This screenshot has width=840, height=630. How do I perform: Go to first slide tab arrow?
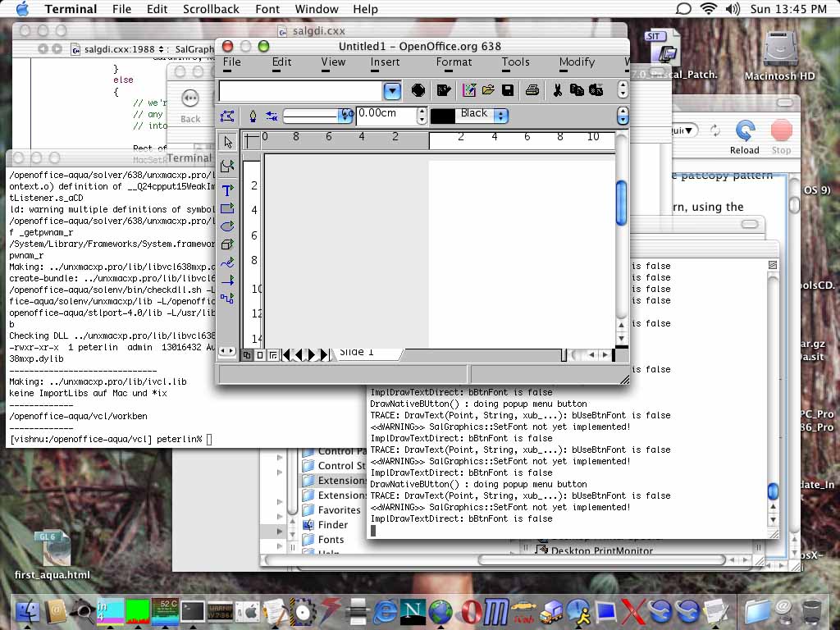click(286, 354)
